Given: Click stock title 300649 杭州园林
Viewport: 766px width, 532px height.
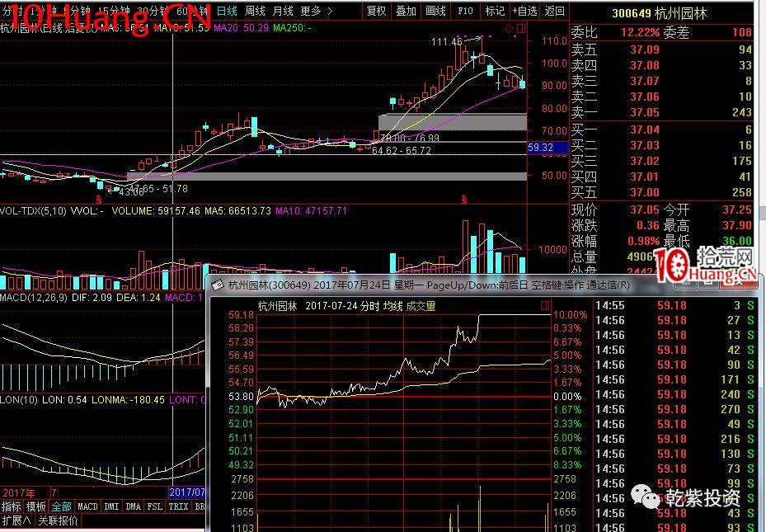Looking at the screenshot, I should click(659, 13).
